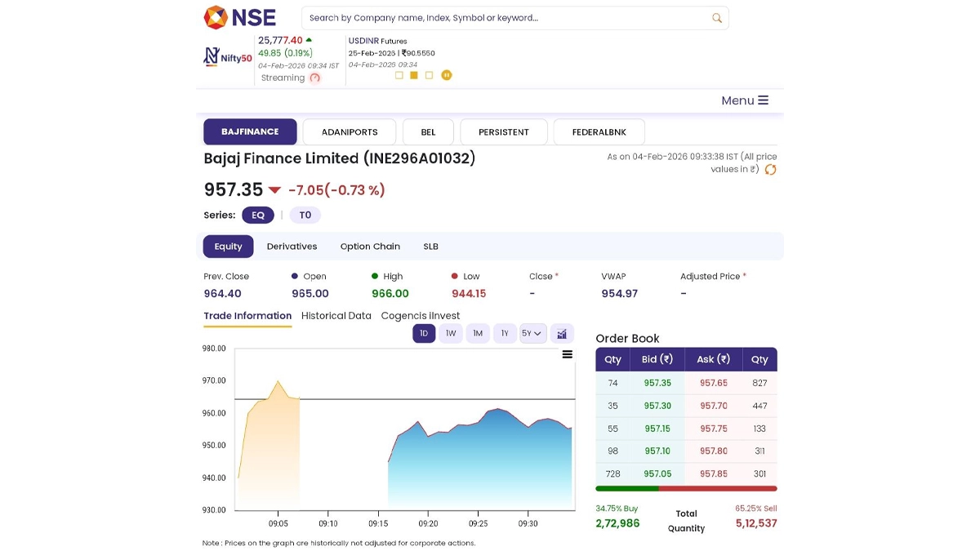Open the main Menu
Image resolution: width=980 pixels, height=551 pixels.
tap(744, 100)
